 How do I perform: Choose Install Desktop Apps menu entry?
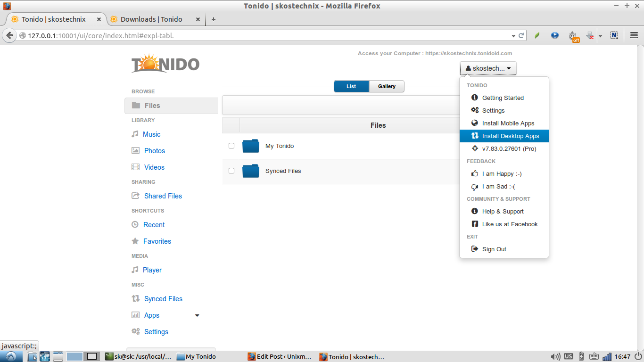pyautogui.click(x=504, y=136)
